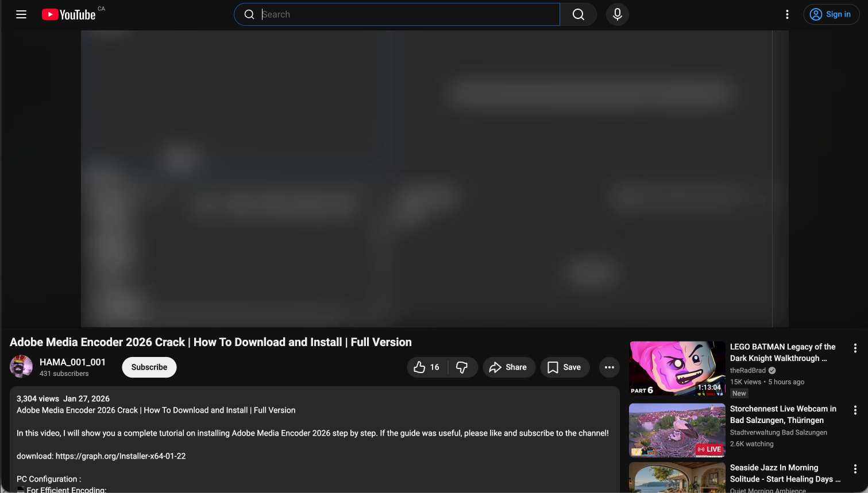This screenshot has height=493, width=868.
Task: Open Seaside Jazz In Morning title
Action: coord(785,473)
